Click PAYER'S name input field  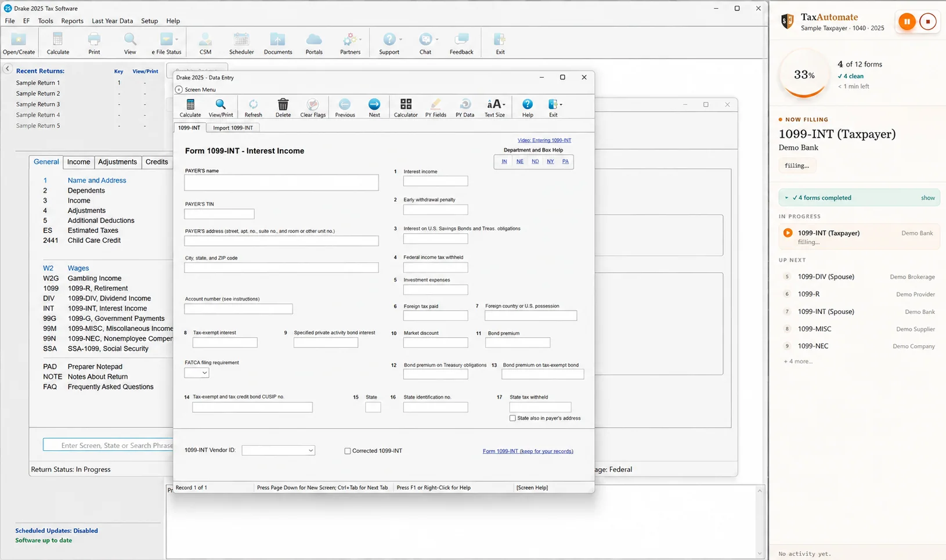pos(281,183)
